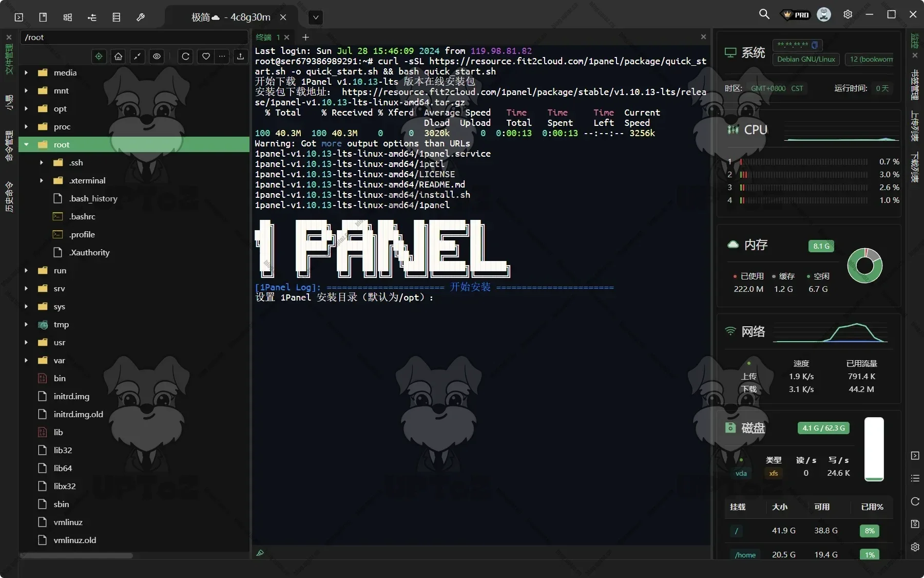Switch to 文件管理 side tab

point(9,59)
